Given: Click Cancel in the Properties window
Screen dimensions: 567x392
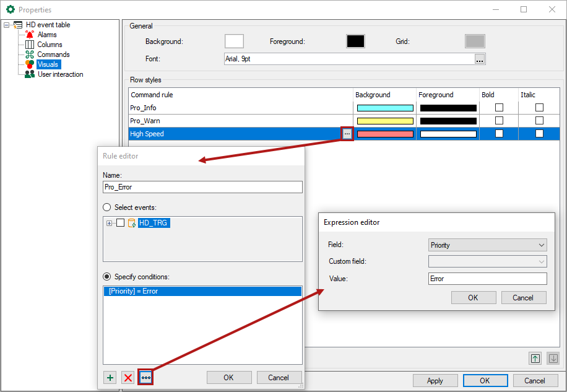Looking at the screenshot, I should 535,381.
